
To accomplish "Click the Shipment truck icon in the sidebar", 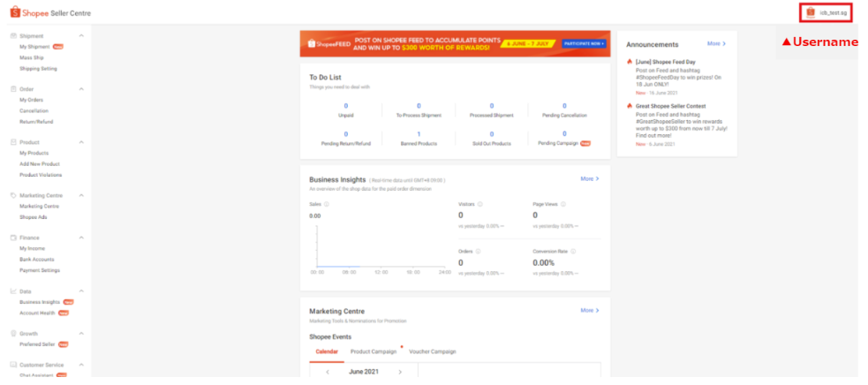I will [x=12, y=35].
